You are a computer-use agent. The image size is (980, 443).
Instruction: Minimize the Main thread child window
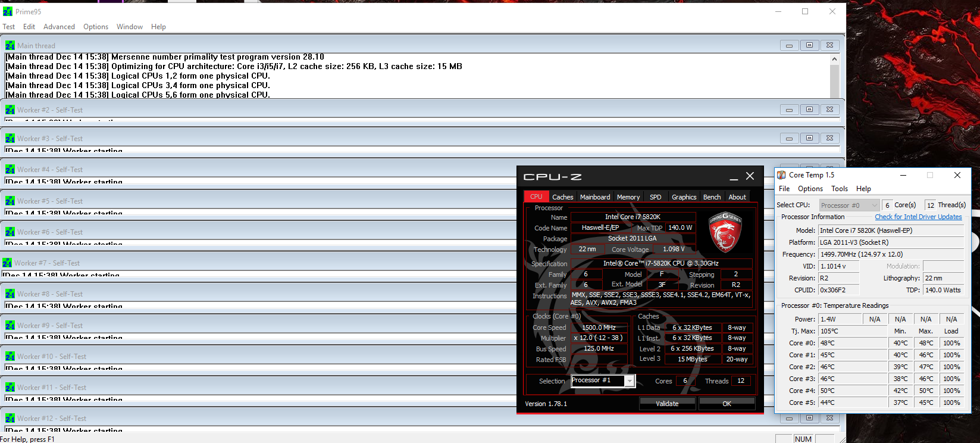click(x=789, y=45)
